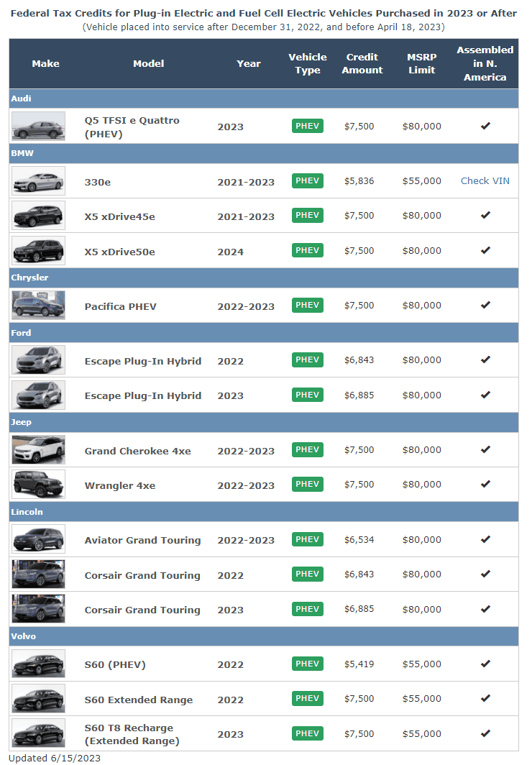
Task: Click the Pacifica PHEV model name
Action: point(121,306)
